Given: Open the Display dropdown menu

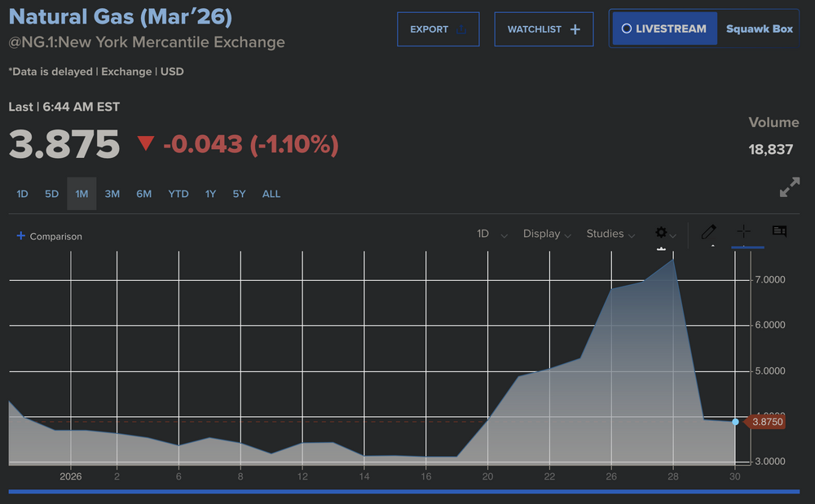Looking at the screenshot, I should [547, 234].
